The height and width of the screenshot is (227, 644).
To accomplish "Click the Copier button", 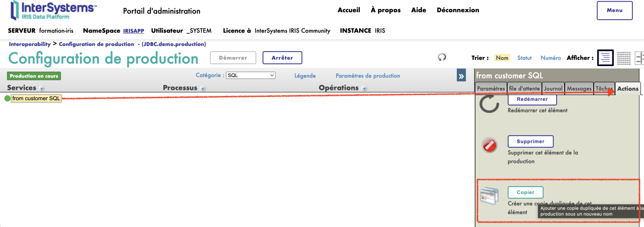I will (525, 192).
